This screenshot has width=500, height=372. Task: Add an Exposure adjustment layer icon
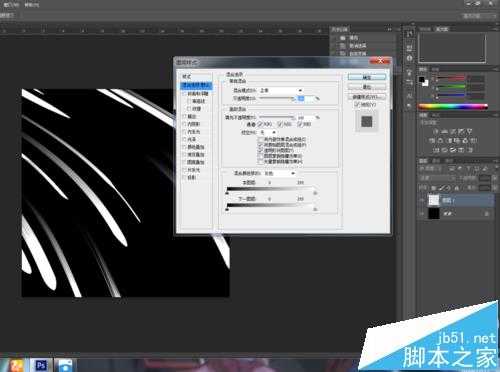pos(461,131)
